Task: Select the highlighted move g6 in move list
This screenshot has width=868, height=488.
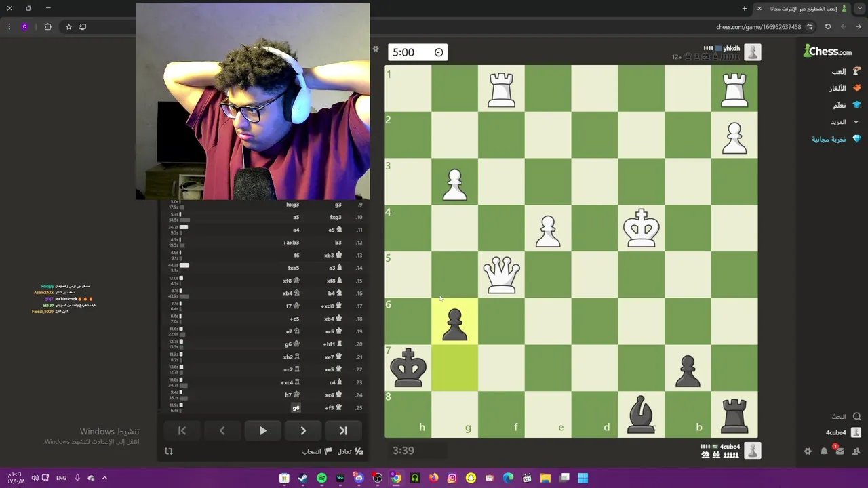Action: point(296,407)
